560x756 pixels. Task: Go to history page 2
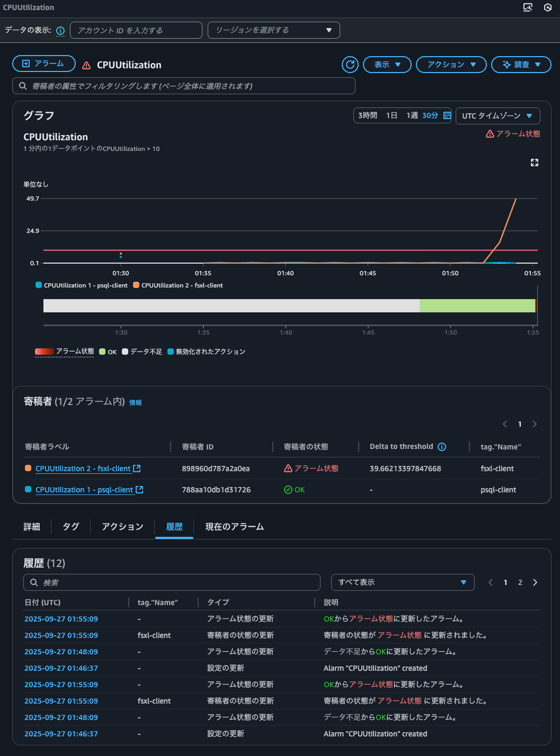click(x=520, y=582)
